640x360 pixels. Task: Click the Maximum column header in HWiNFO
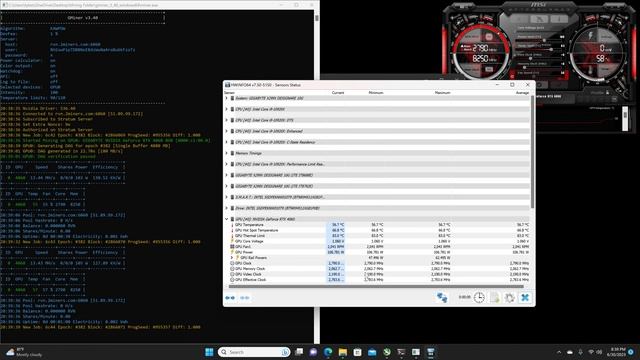442,93
